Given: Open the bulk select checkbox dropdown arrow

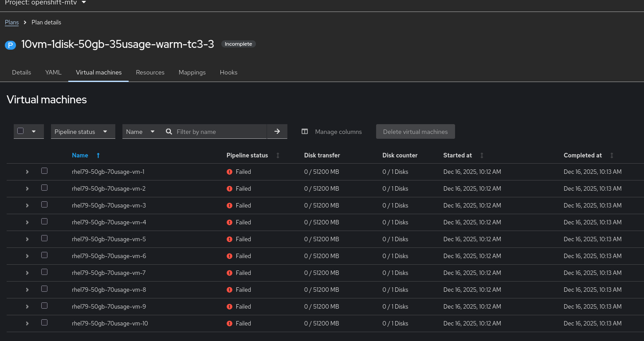Looking at the screenshot, I should tap(34, 132).
